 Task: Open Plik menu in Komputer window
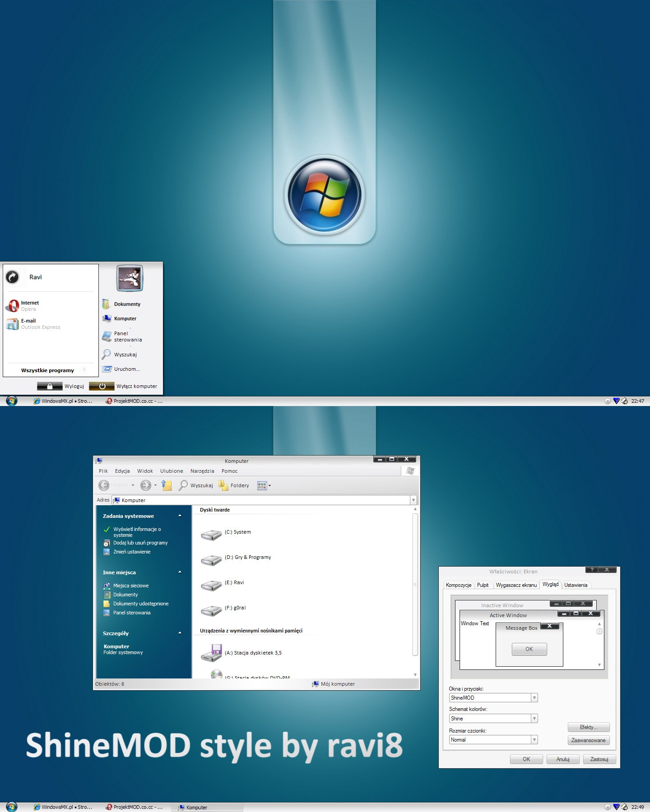click(x=103, y=471)
